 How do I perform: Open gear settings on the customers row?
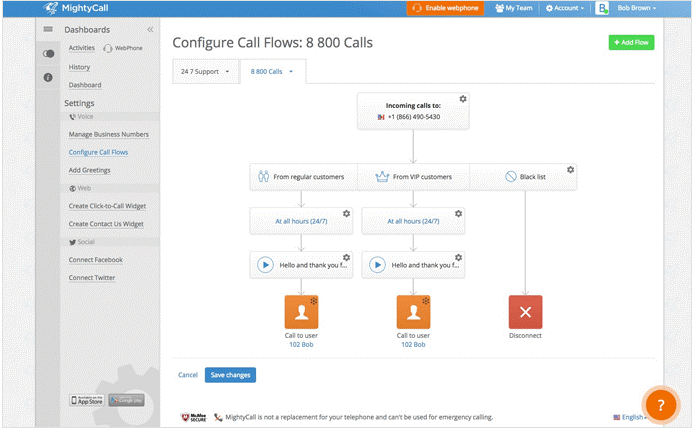point(571,170)
